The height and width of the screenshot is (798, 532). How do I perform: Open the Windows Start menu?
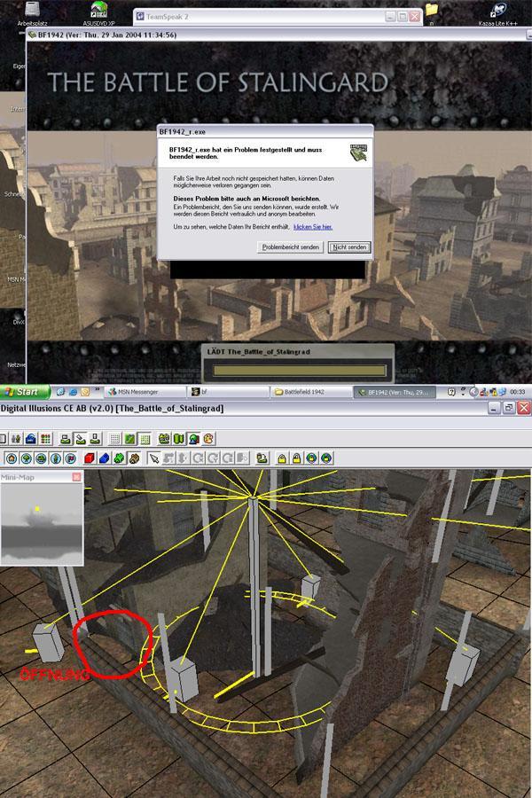coord(25,392)
